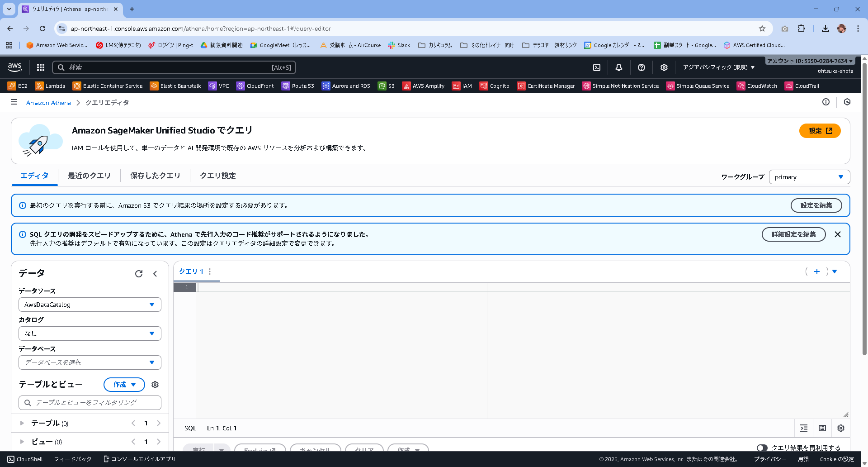Open the Feedback link in footer
This screenshot has height=467, width=868.
[73, 459]
